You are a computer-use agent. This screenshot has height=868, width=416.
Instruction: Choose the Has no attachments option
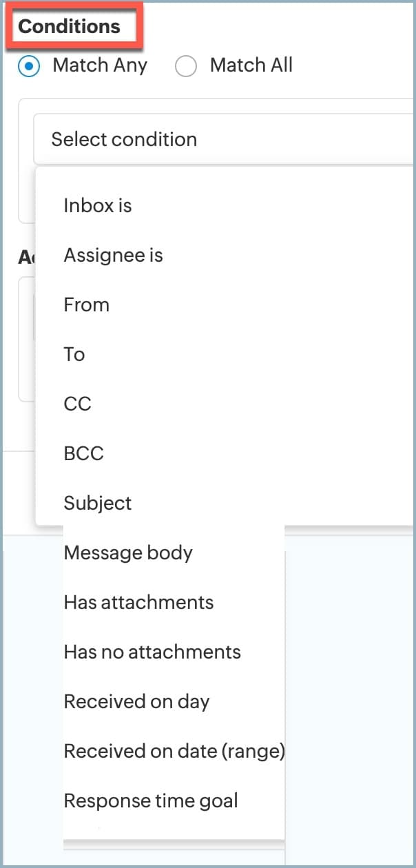[x=152, y=652]
